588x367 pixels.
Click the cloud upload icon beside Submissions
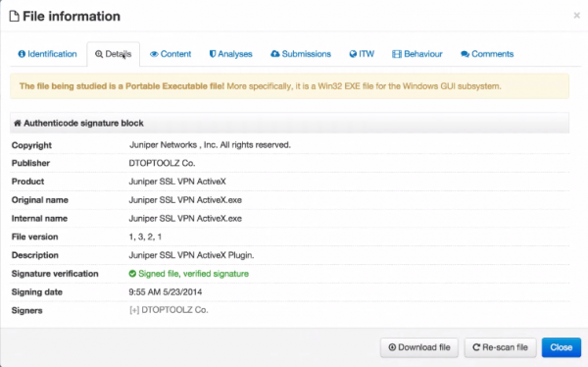[274, 54]
